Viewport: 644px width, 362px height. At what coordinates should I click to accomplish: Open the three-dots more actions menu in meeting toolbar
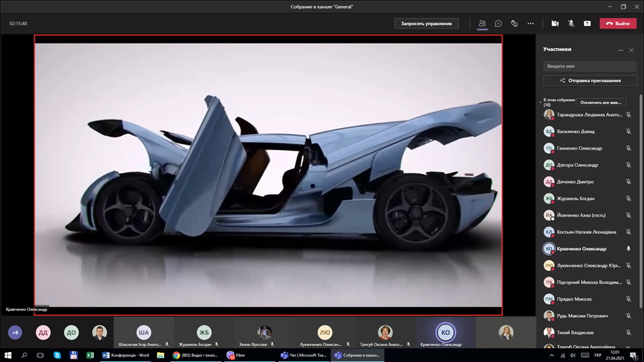click(531, 23)
